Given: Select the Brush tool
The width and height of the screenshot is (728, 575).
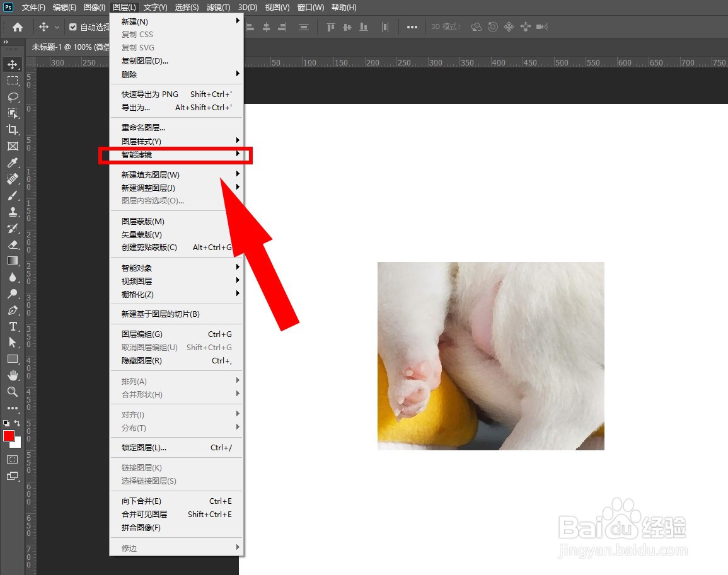Looking at the screenshot, I should coord(13,195).
